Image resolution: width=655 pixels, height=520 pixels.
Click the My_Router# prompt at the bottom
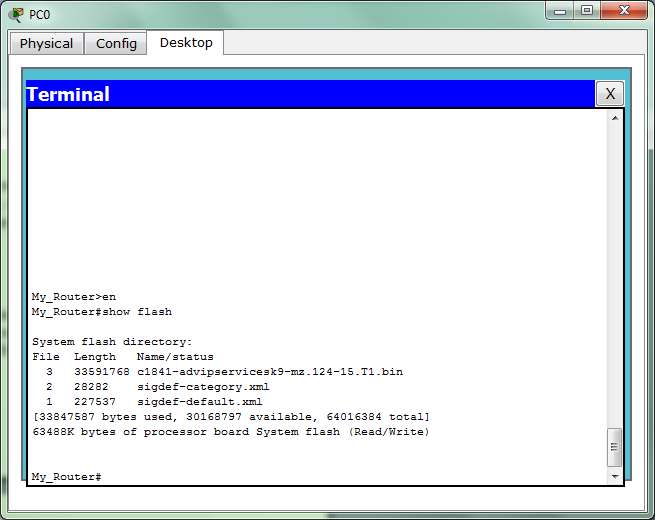coord(66,477)
